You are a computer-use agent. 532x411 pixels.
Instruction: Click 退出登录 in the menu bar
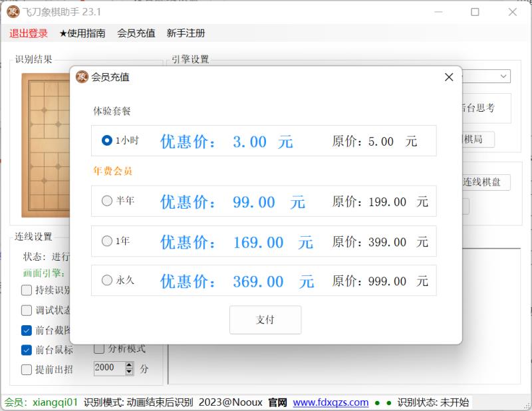29,33
